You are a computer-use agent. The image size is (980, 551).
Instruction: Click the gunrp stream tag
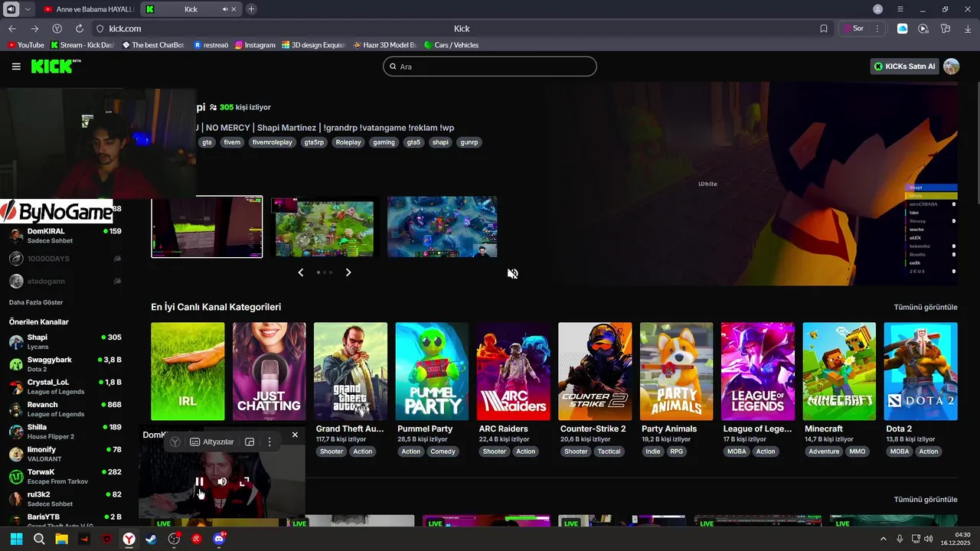(x=469, y=142)
